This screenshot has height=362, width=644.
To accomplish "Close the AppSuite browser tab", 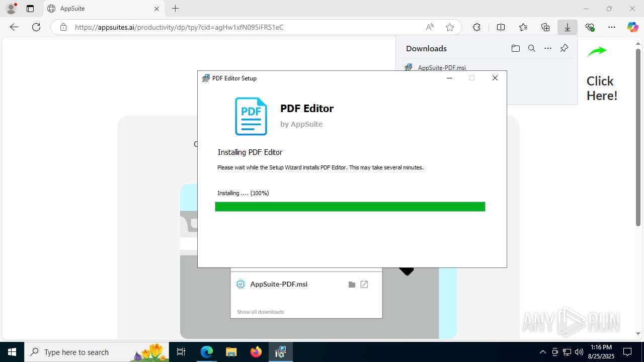I will [x=156, y=9].
